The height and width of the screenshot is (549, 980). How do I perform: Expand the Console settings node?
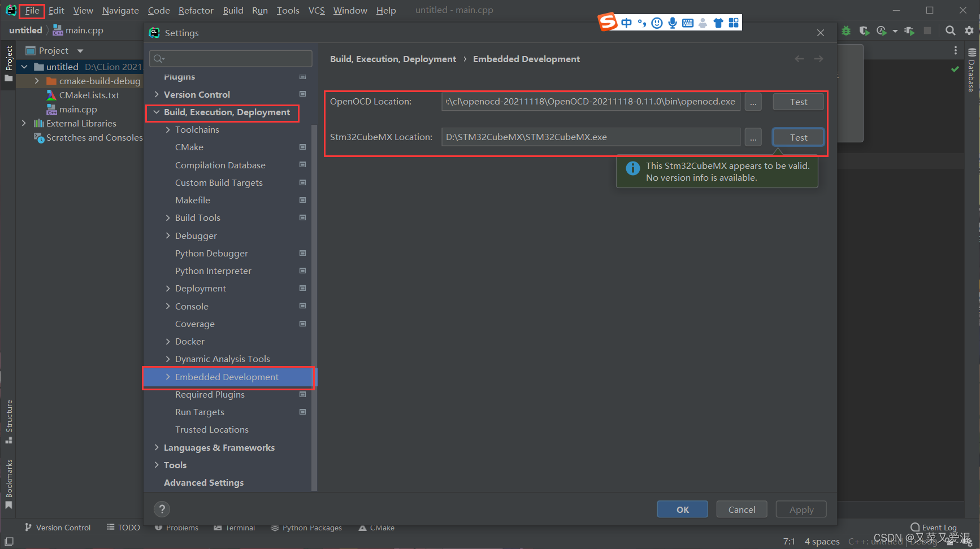[x=168, y=306]
